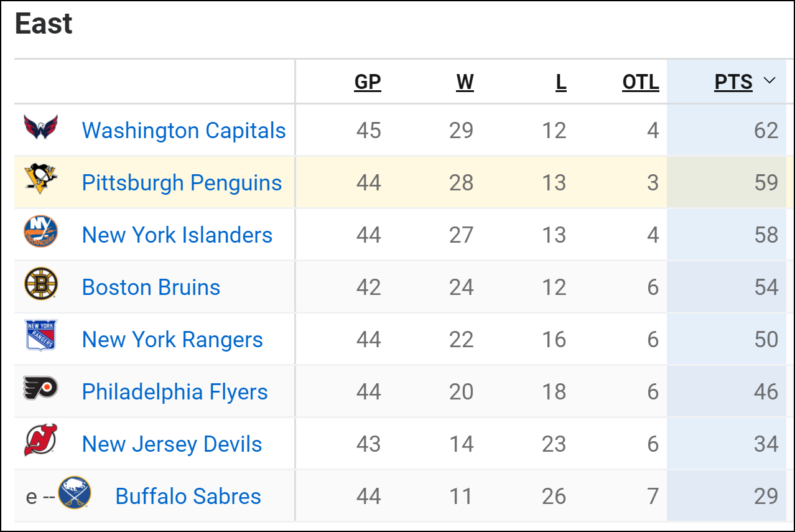
Task: Open the Pittsburgh Penguins team page
Action: coord(182,183)
